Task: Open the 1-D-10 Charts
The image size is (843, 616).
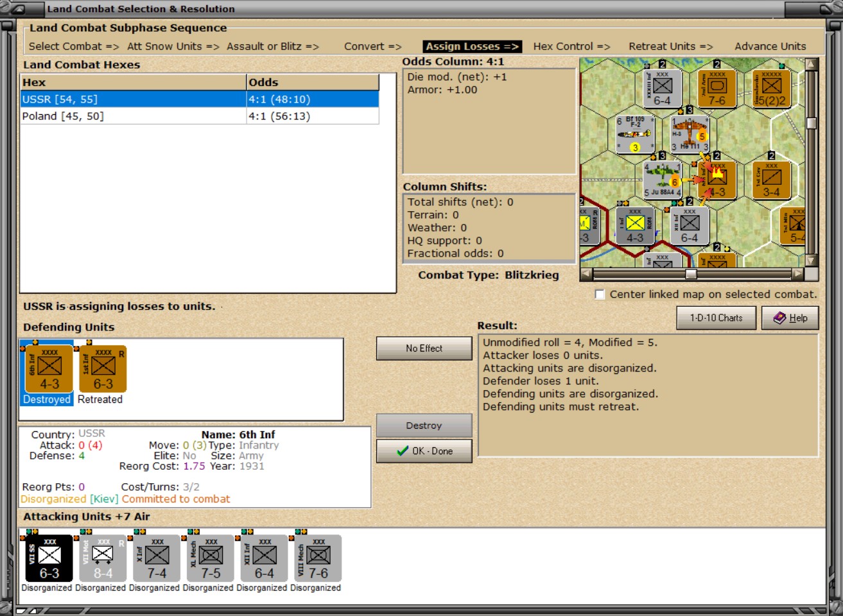Action: click(x=717, y=318)
